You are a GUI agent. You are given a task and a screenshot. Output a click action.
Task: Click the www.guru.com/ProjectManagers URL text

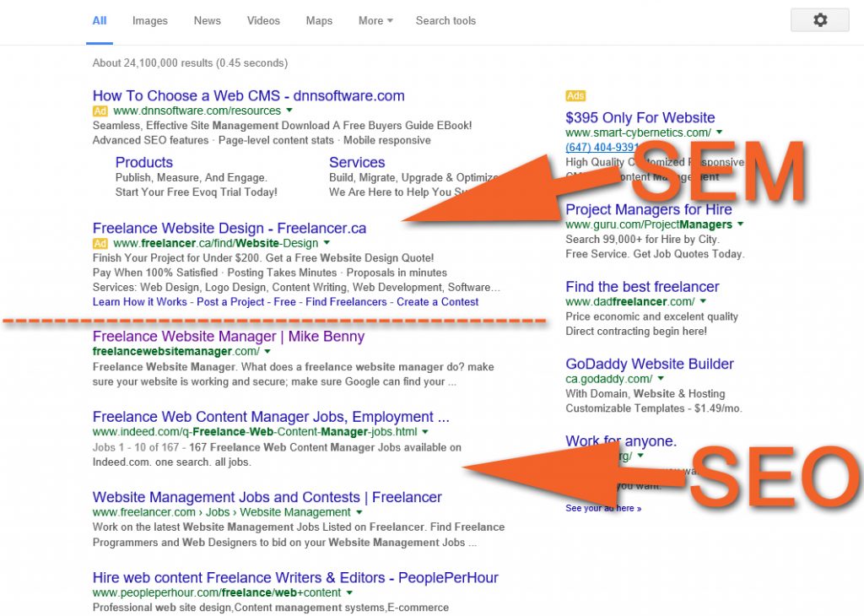(x=649, y=224)
